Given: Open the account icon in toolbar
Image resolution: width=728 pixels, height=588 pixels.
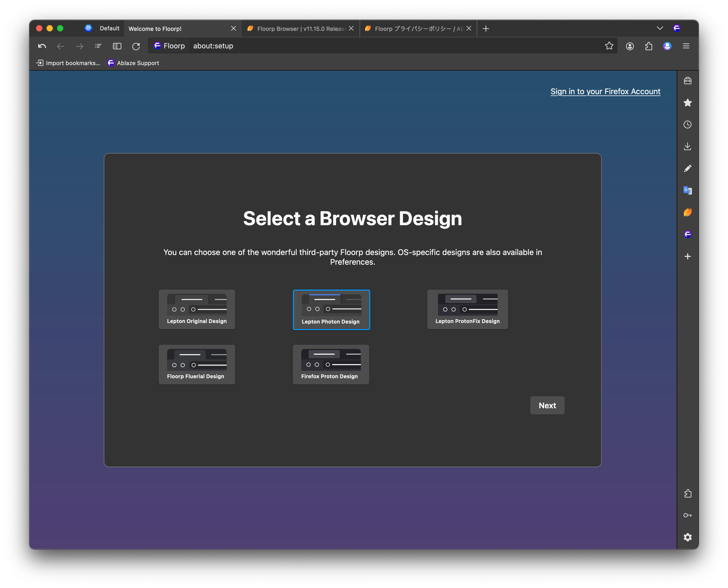Looking at the screenshot, I should pyautogui.click(x=630, y=46).
